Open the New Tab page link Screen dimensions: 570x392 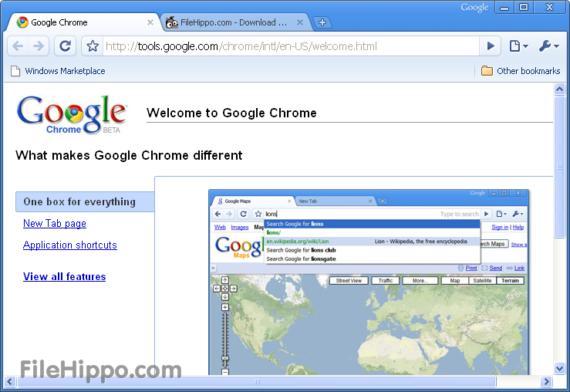pos(55,223)
